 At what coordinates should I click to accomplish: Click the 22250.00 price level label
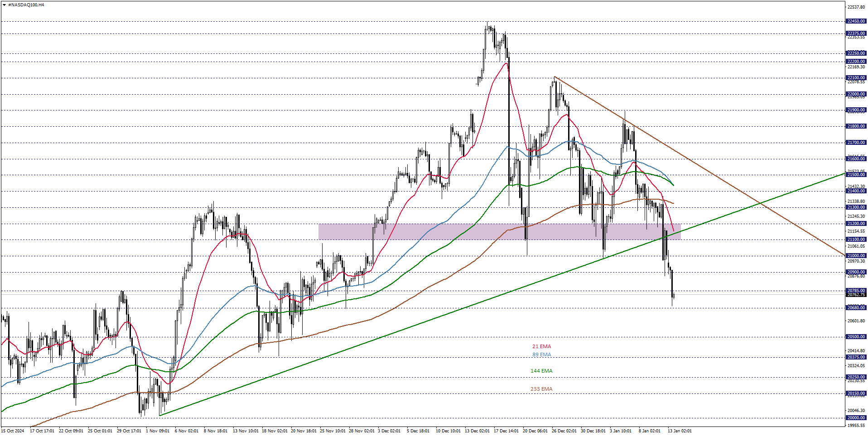pyautogui.click(x=856, y=53)
